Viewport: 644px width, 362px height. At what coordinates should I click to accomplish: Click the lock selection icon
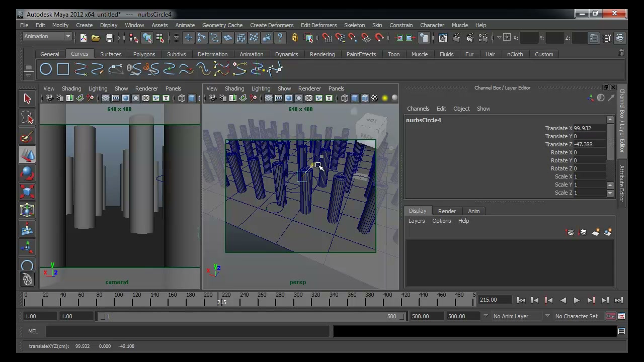point(294,38)
